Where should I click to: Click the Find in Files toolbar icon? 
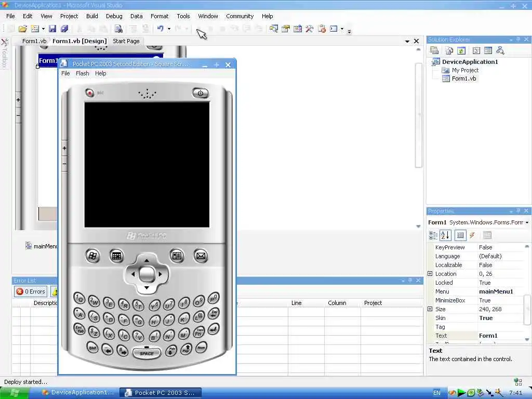(x=118, y=29)
